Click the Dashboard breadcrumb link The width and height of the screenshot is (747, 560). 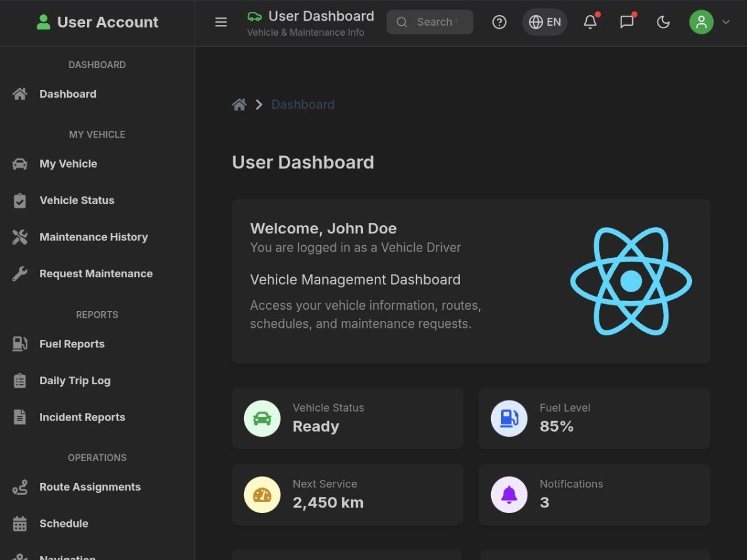[303, 104]
